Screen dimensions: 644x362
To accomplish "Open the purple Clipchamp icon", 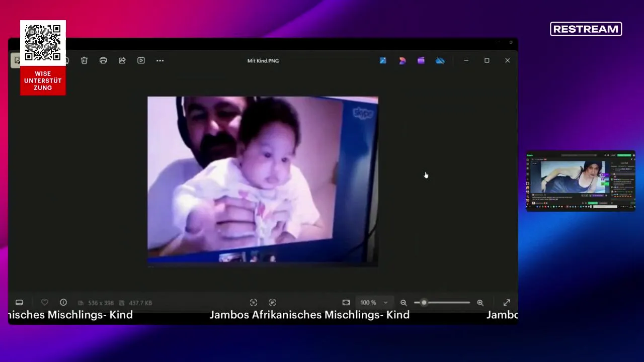I will 421,60.
